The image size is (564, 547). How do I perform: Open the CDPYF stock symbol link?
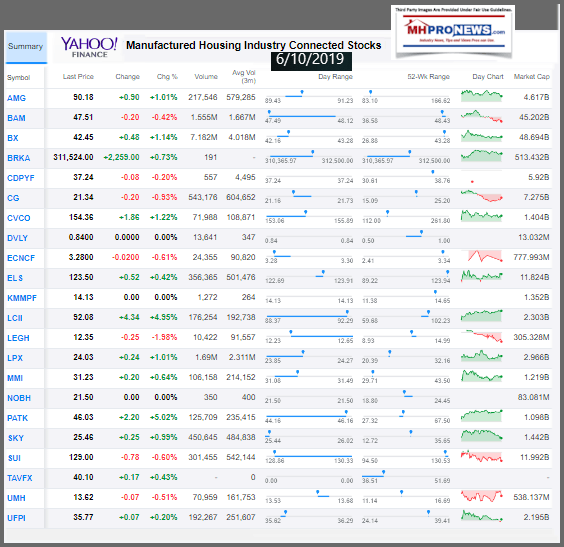tap(21, 178)
